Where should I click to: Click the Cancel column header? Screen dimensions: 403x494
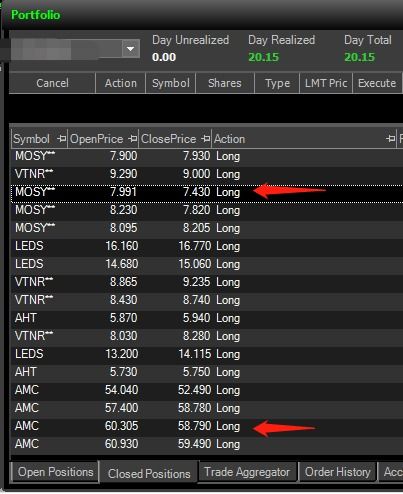tap(52, 83)
